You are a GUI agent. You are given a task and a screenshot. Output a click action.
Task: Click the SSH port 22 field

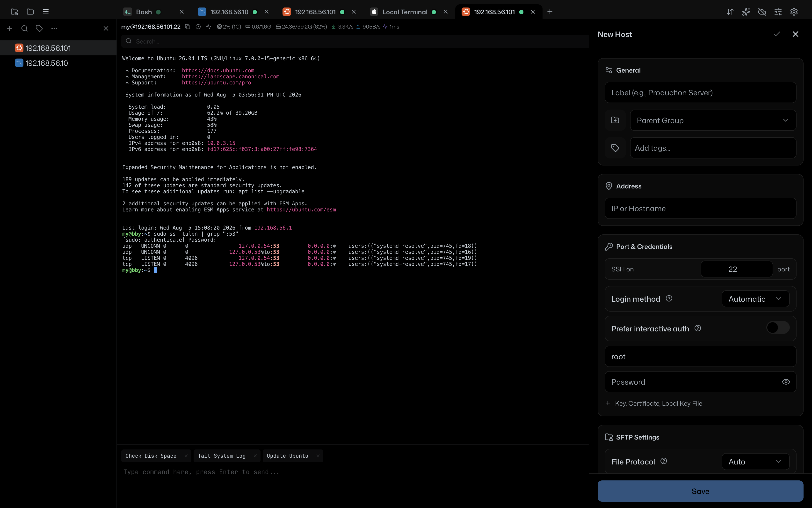[x=737, y=269]
